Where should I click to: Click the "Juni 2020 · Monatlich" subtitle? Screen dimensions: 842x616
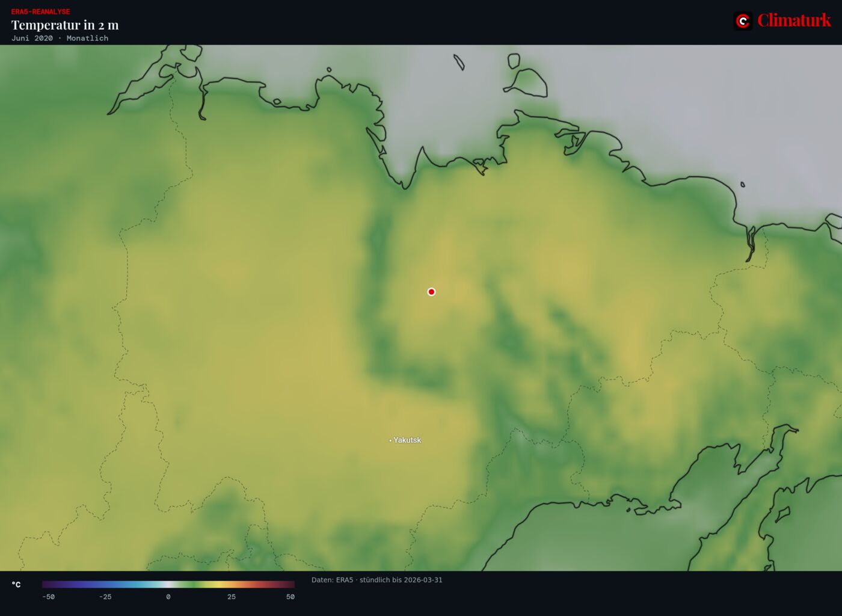pyautogui.click(x=60, y=38)
